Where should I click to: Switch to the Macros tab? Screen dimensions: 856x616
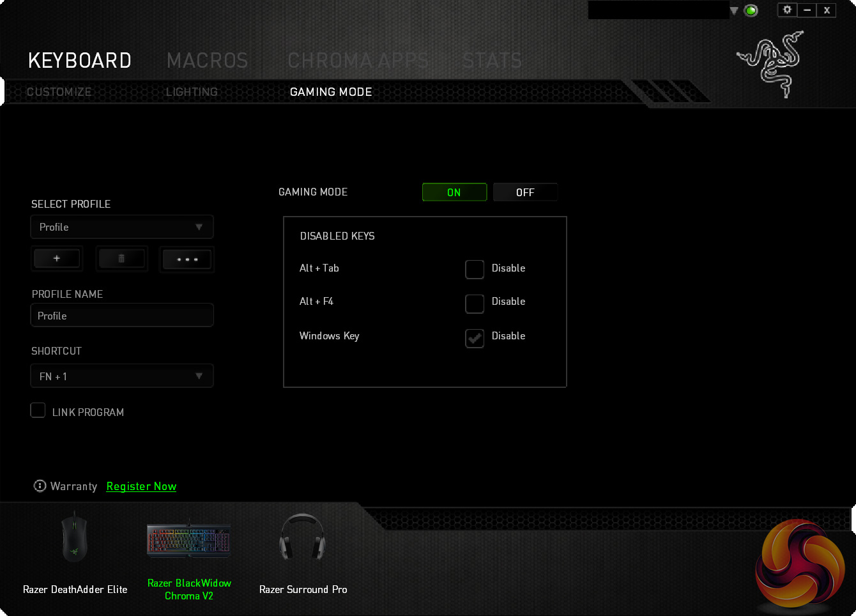click(x=207, y=61)
